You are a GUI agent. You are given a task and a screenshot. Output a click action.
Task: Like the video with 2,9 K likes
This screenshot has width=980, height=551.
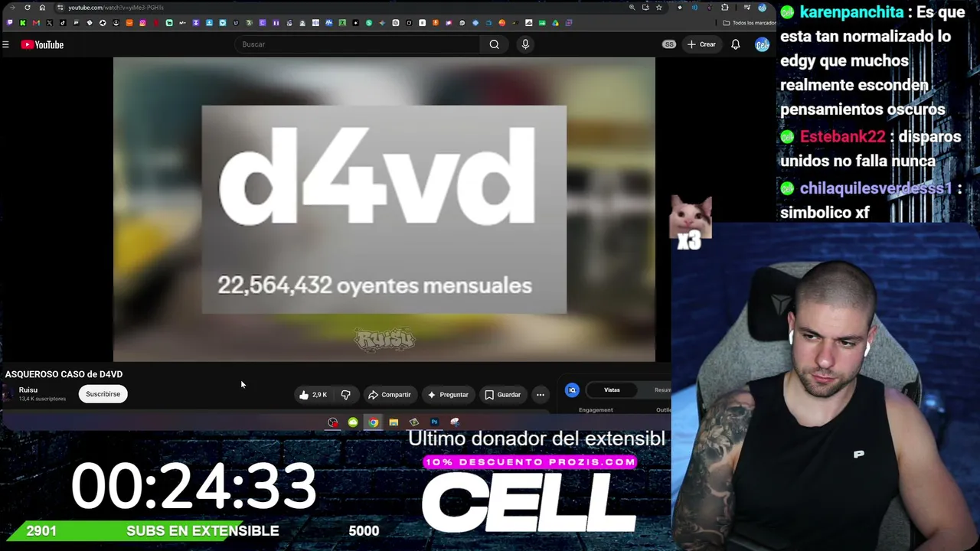point(313,395)
